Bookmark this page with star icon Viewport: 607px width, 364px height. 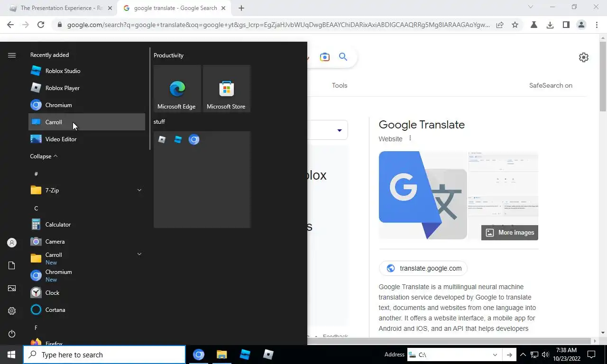point(515,25)
